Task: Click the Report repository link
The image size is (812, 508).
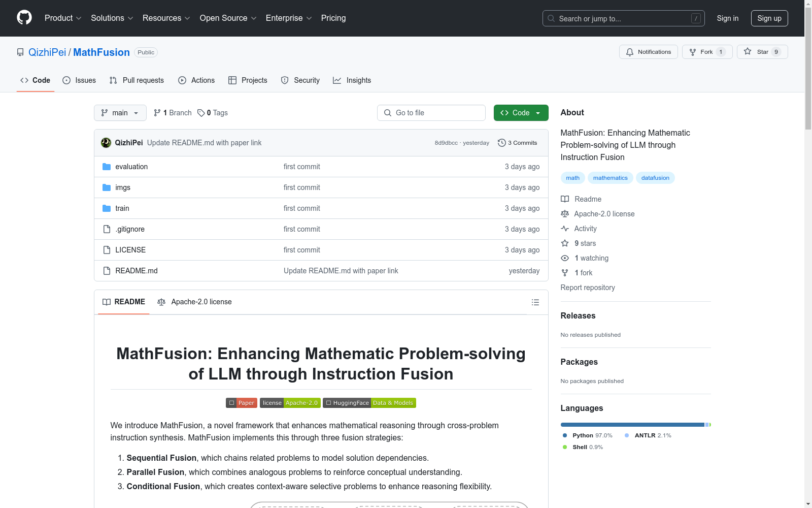Action: pos(588,288)
